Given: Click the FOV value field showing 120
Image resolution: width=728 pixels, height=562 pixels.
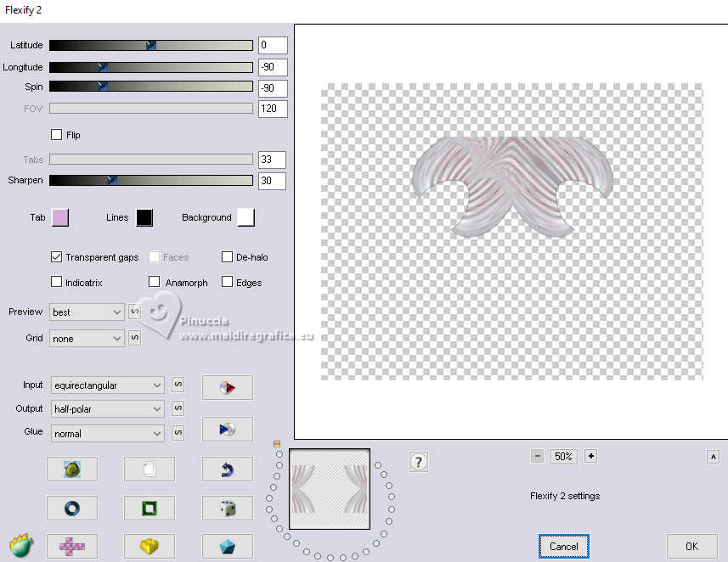Looking at the screenshot, I should pyautogui.click(x=273, y=109).
